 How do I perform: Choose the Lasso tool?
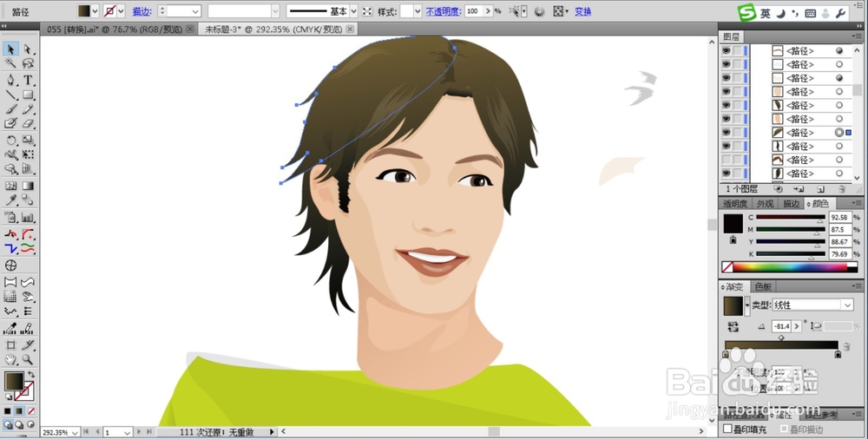pyautogui.click(x=28, y=64)
